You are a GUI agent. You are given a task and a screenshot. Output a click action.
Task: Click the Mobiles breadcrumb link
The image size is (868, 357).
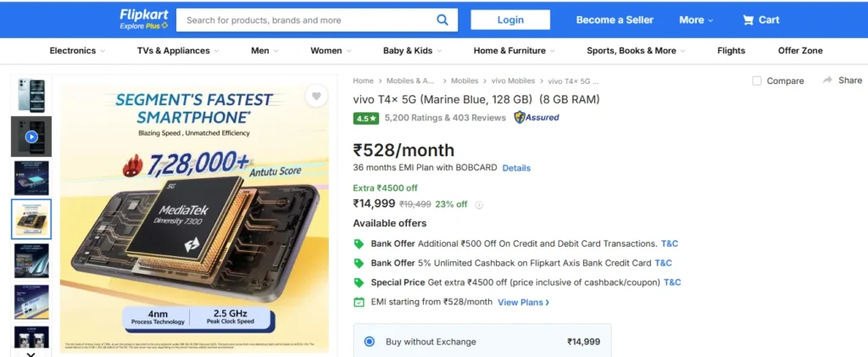click(465, 81)
